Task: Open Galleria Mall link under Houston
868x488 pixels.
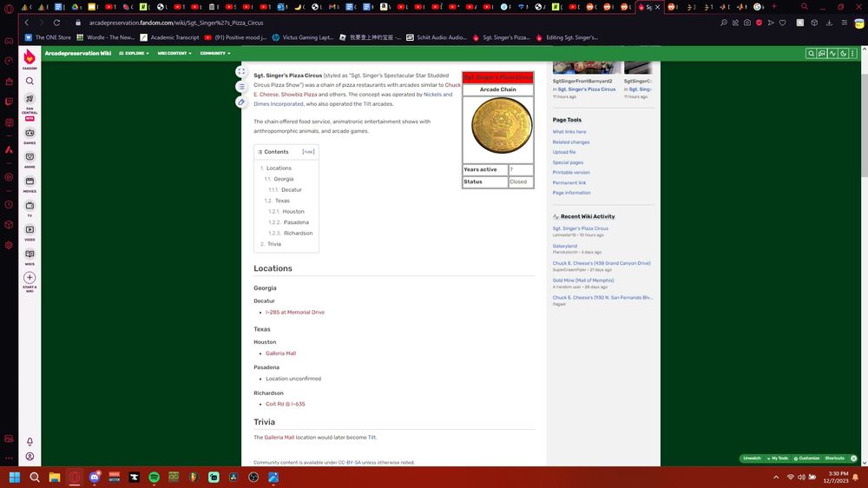Action: click(x=280, y=353)
